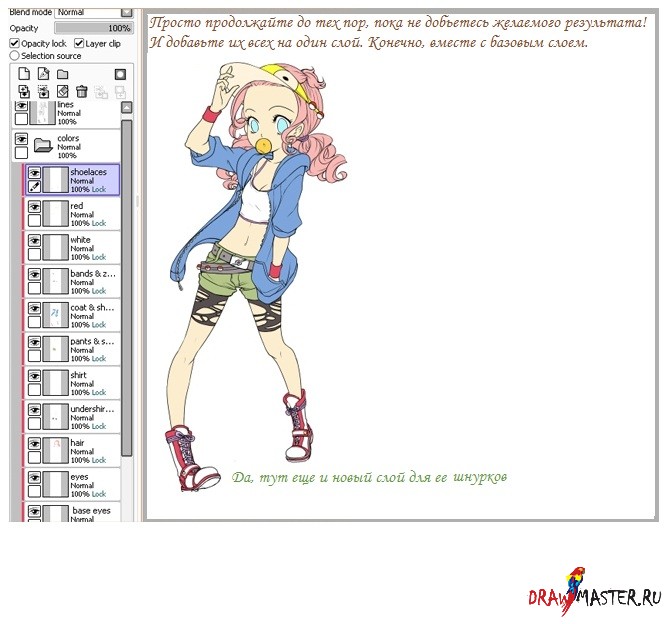This screenshot has height=624, width=669.
Task: Hide the lines layer
Action: tap(21, 105)
